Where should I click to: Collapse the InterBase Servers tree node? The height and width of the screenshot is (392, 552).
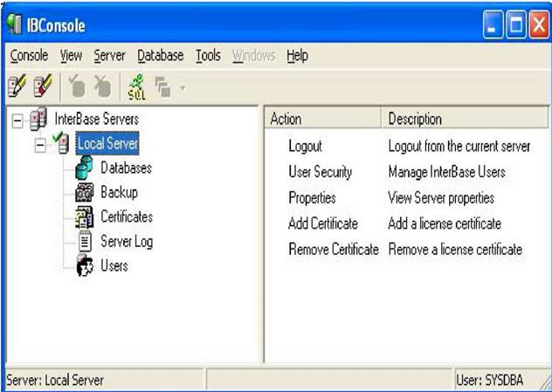click(x=17, y=121)
